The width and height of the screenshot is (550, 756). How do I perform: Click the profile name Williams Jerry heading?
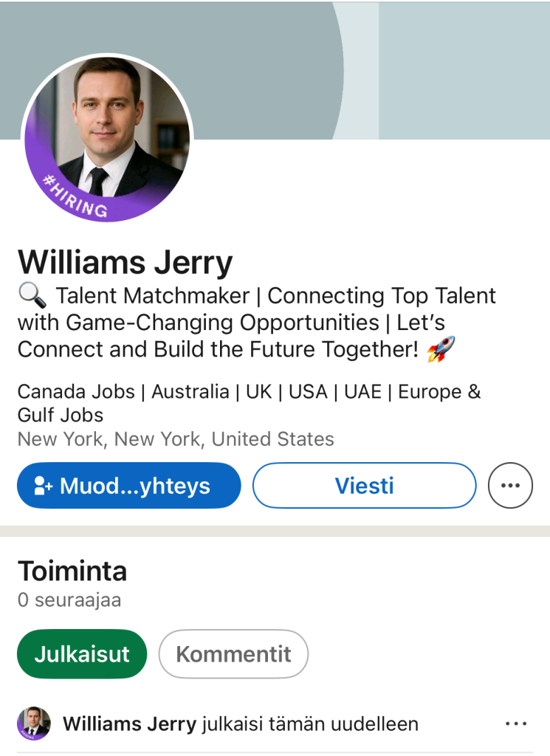[x=126, y=262]
